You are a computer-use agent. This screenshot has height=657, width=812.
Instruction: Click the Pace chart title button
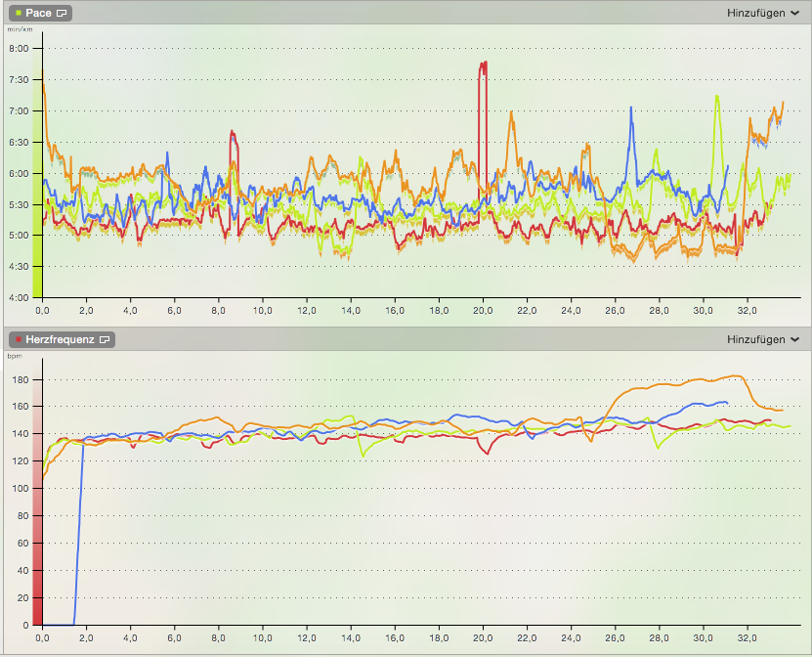pyautogui.click(x=40, y=13)
